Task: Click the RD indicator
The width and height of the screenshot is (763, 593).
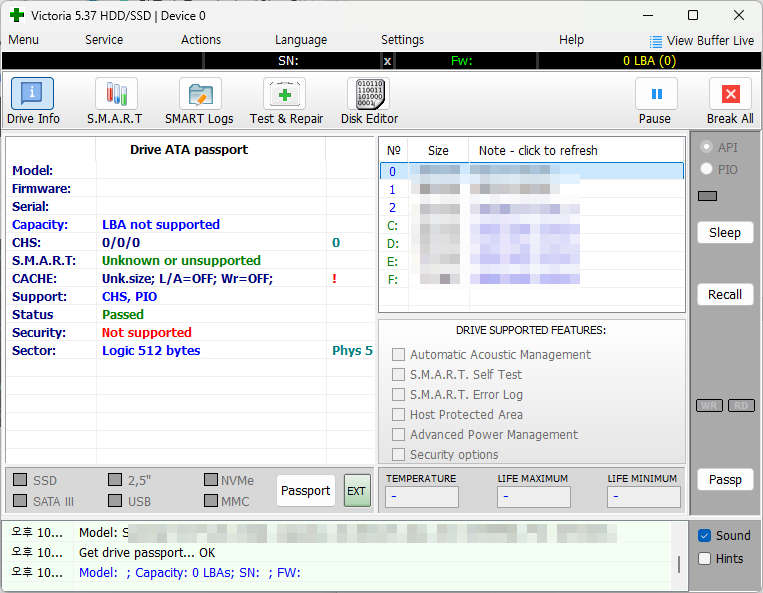Action: click(x=741, y=405)
